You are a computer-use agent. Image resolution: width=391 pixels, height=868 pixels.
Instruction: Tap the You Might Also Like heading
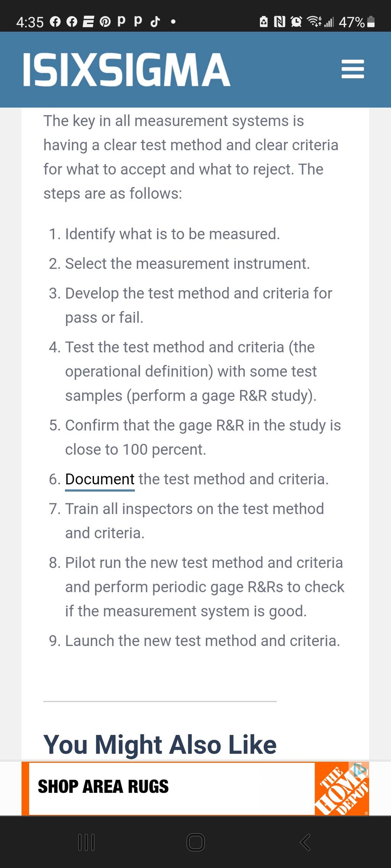[x=160, y=744]
